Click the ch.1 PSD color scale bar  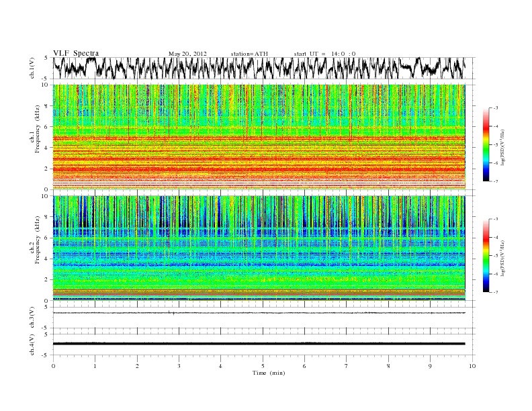(486, 144)
